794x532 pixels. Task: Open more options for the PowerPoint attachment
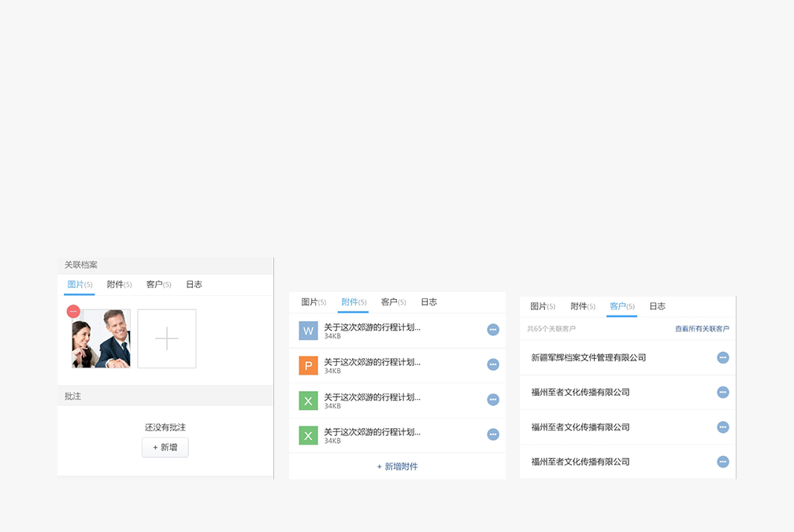493,364
